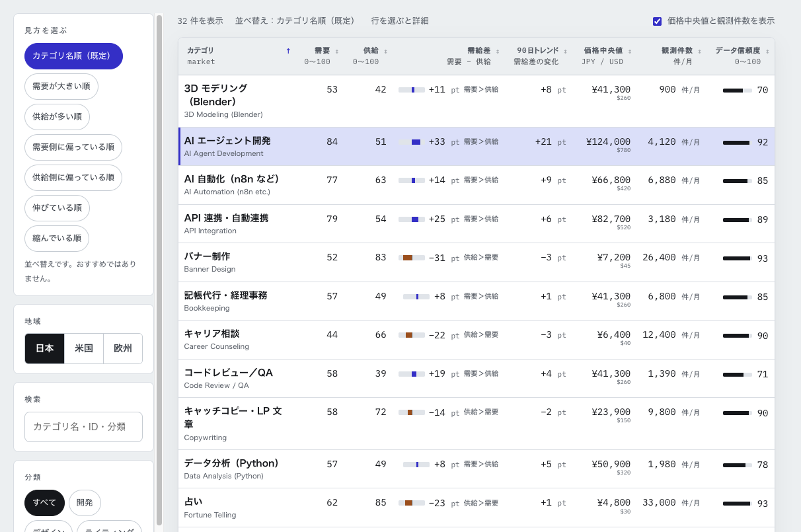Open キャリア相談 row
801x532 pixels.
point(477,340)
